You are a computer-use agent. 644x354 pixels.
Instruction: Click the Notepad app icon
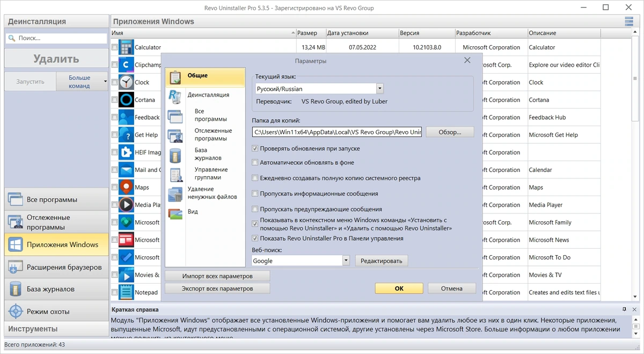pos(126,292)
